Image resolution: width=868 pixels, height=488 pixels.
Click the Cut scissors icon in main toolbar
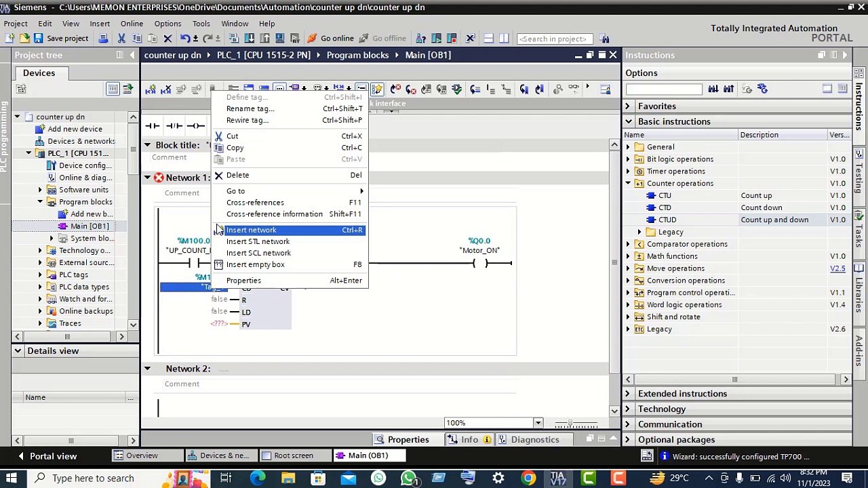pos(122,39)
